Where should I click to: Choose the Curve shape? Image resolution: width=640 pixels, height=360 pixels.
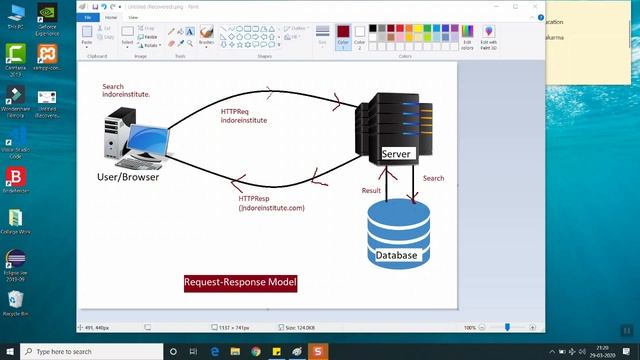pos(231,29)
